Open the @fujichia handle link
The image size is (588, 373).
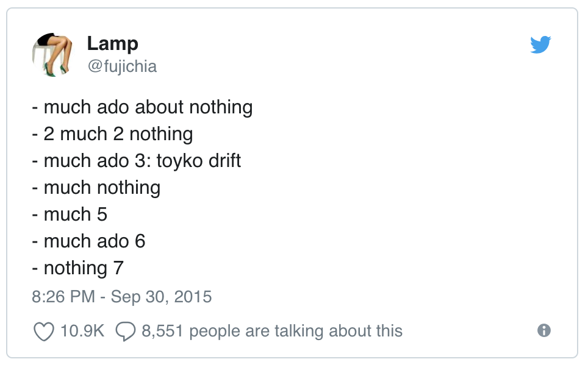(x=122, y=66)
